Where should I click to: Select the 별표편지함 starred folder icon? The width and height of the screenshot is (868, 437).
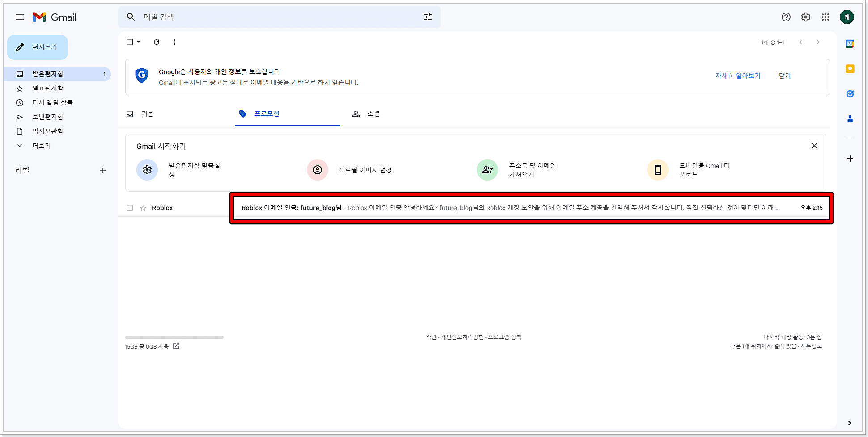(20, 88)
